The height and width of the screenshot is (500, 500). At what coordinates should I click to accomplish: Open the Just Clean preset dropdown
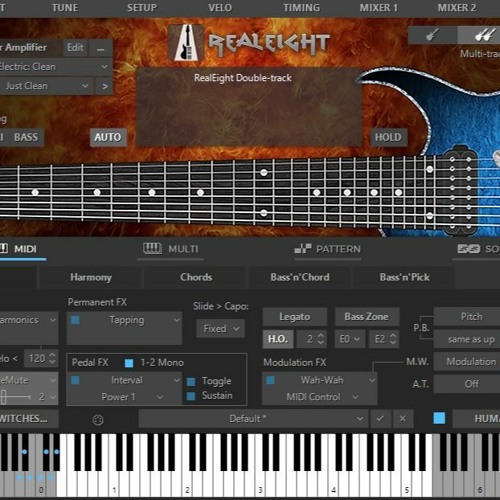point(46,86)
